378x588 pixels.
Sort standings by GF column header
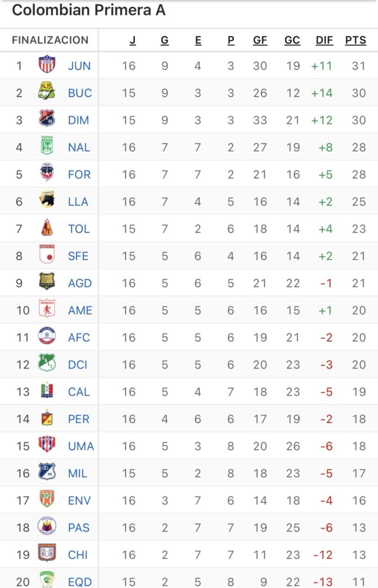coord(260,40)
